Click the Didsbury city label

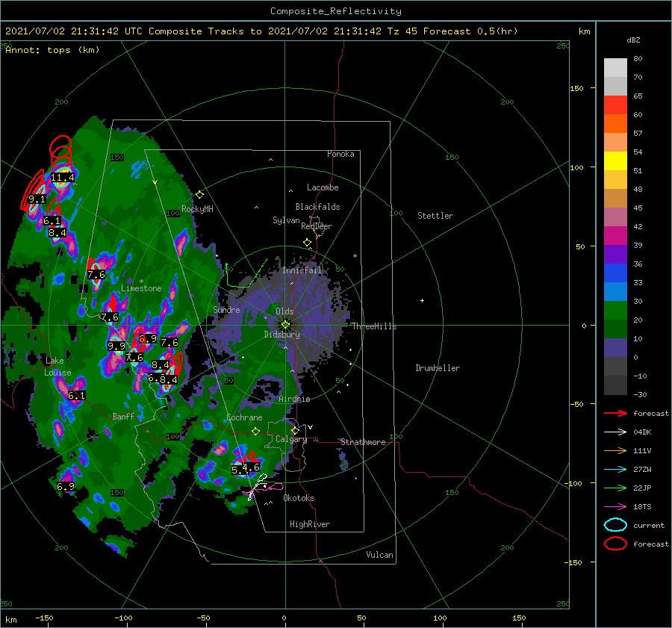coord(281,335)
